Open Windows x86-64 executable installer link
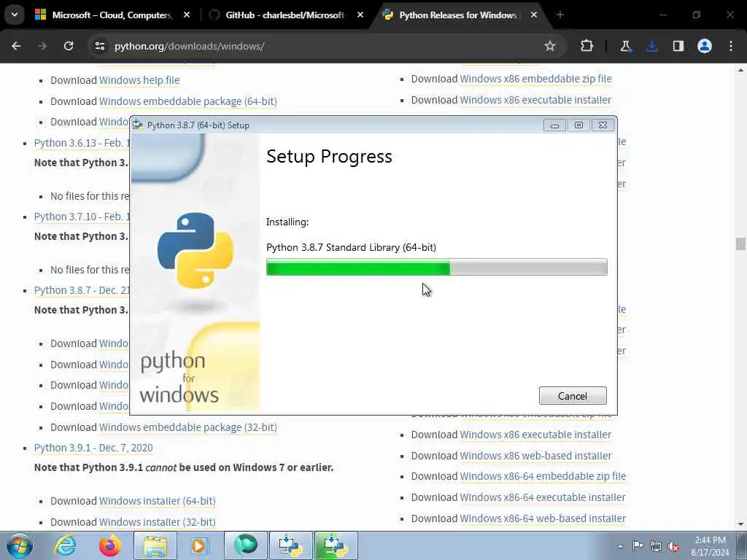Viewport: 747px width, 560px height. [x=543, y=497]
